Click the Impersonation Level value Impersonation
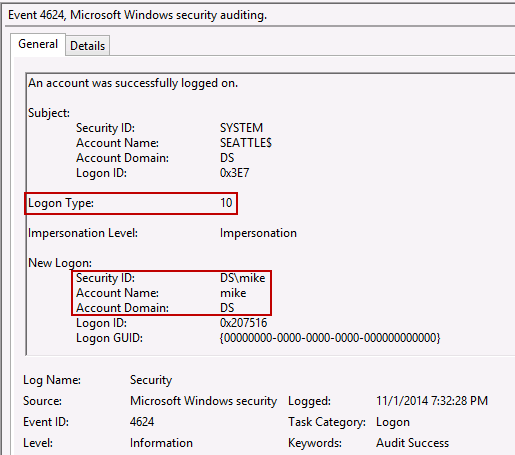 [258, 233]
